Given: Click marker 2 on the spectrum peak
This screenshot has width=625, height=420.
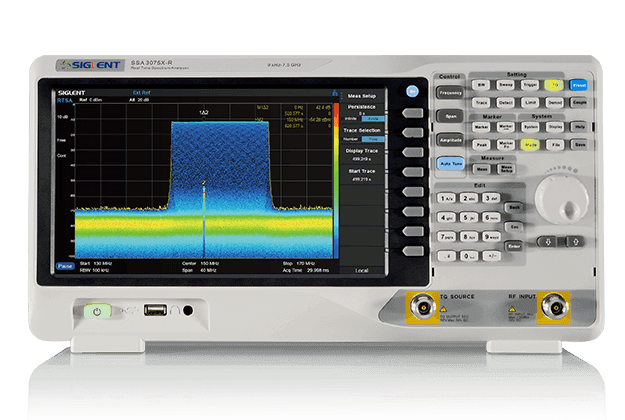Looking at the screenshot, I should click(x=204, y=183).
